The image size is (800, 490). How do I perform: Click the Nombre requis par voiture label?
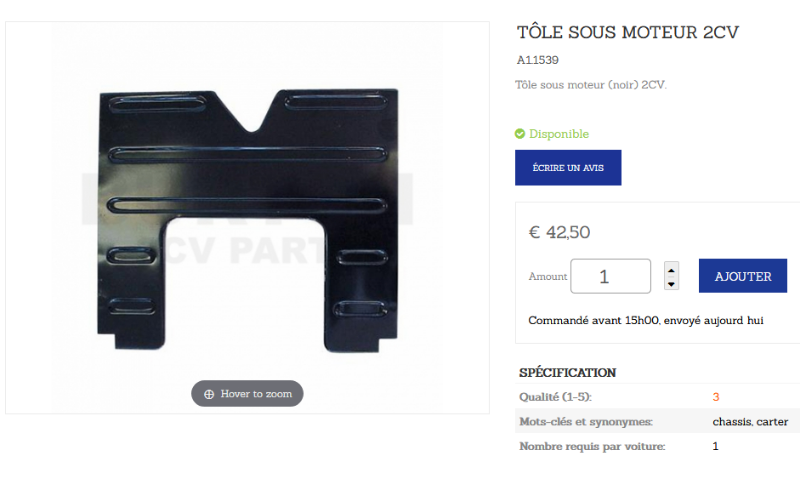click(x=592, y=446)
